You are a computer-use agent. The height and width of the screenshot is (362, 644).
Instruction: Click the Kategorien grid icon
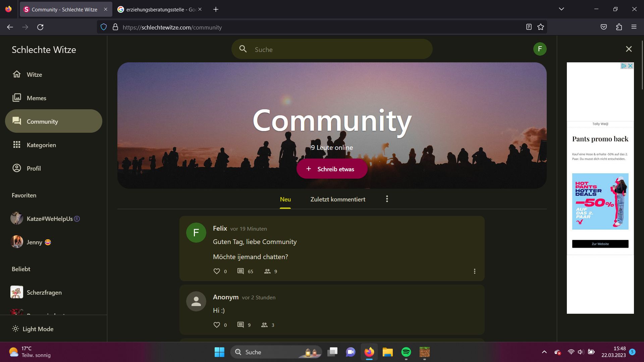[17, 145]
